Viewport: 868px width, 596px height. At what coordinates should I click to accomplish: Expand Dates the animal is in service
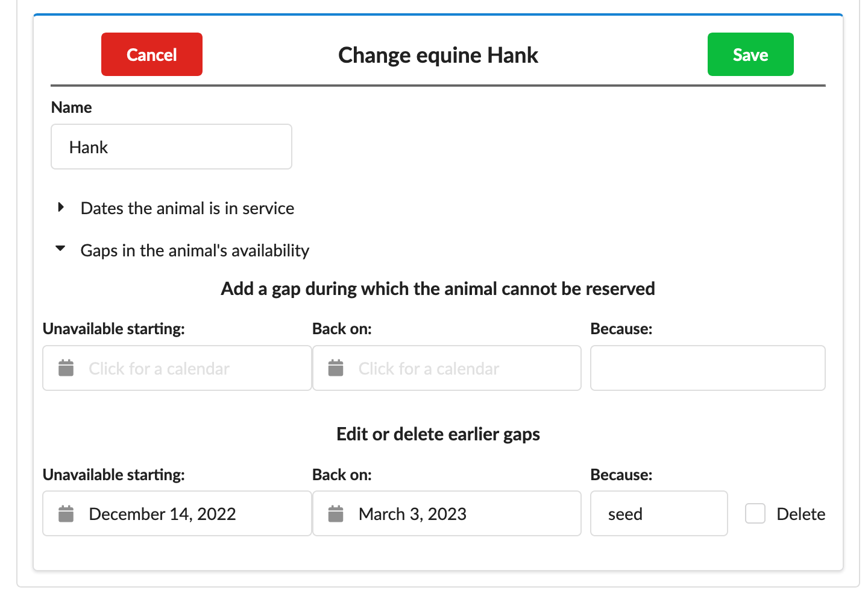pos(175,208)
